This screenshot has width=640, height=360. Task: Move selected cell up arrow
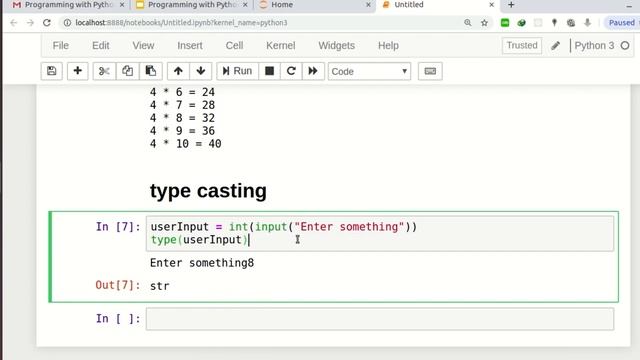pyautogui.click(x=178, y=71)
